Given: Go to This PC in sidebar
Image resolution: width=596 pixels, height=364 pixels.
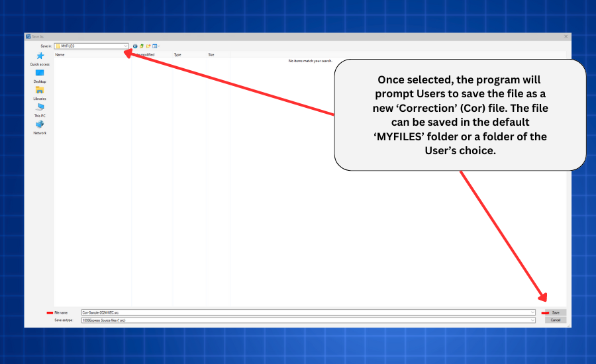Looking at the screenshot, I should pyautogui.click(x=40, y=109).
